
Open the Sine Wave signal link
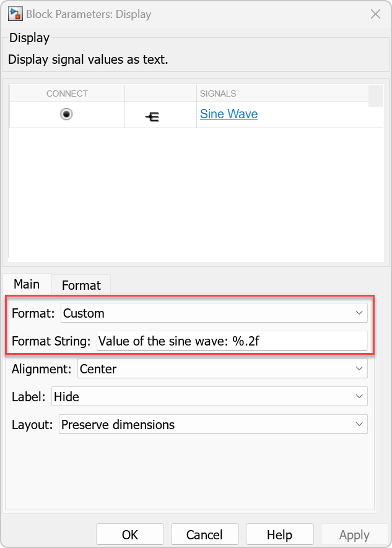(229, 114)
